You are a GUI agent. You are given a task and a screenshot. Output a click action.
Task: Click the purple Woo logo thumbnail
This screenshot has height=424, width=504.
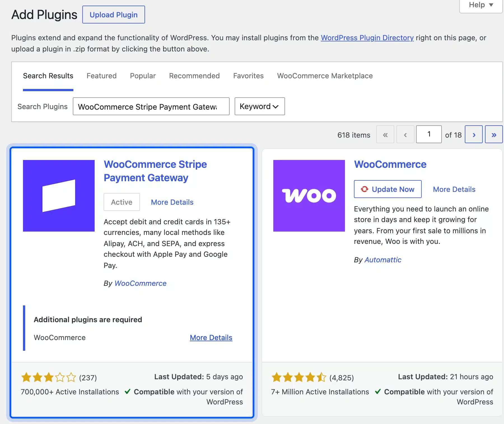coord(309,196)
